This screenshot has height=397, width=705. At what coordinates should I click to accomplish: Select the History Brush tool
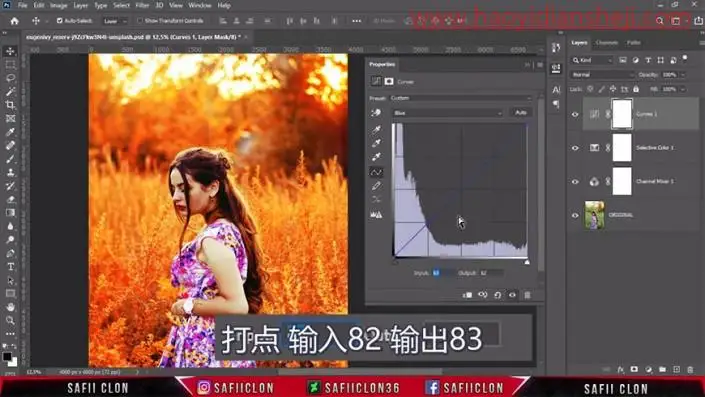tap(10, 186)
